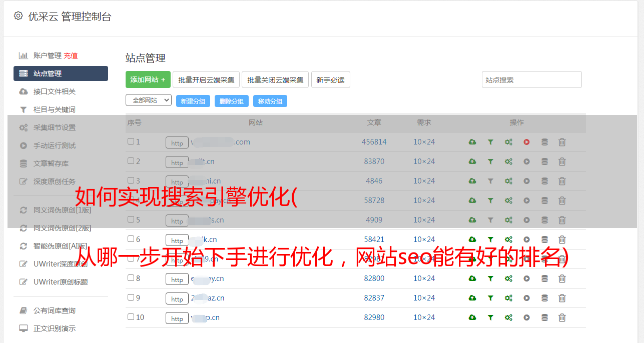Click the 新手必读 button
644x343 pixels.
(x=330, y=79)
